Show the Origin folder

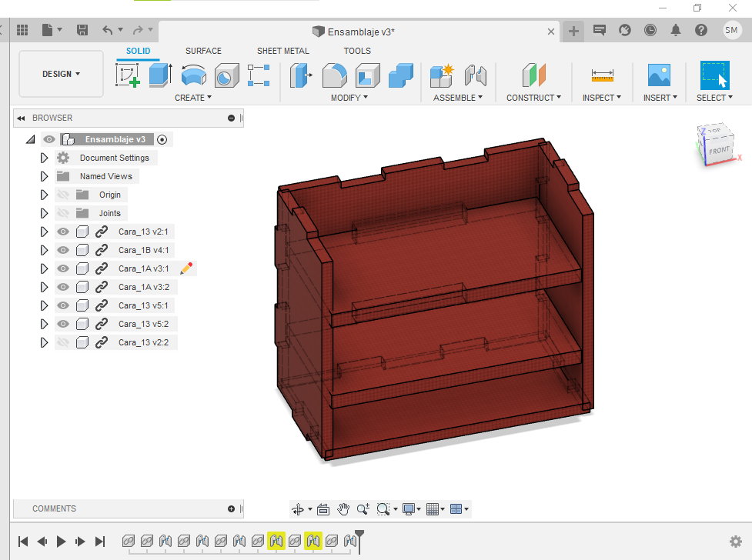(63, 195)
